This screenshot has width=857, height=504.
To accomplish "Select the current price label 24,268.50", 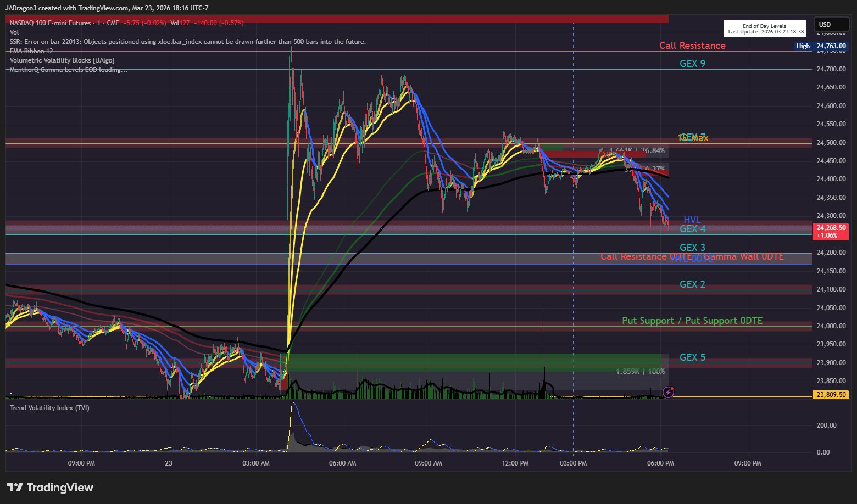I will tap(831, 231).
